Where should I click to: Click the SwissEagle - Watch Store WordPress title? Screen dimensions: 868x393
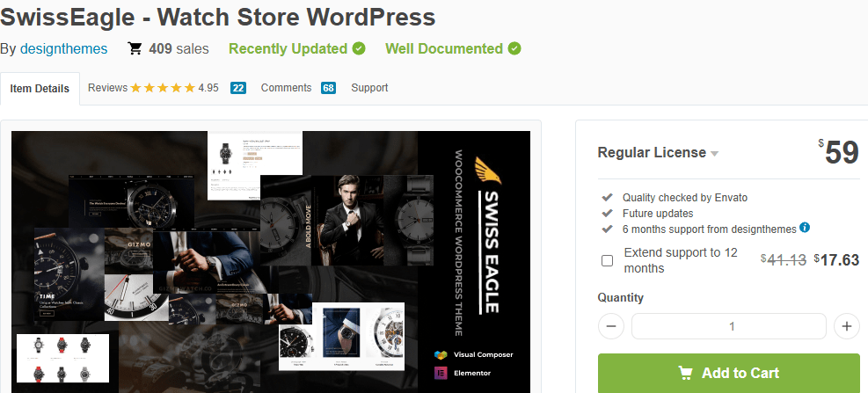pos(218,18)
